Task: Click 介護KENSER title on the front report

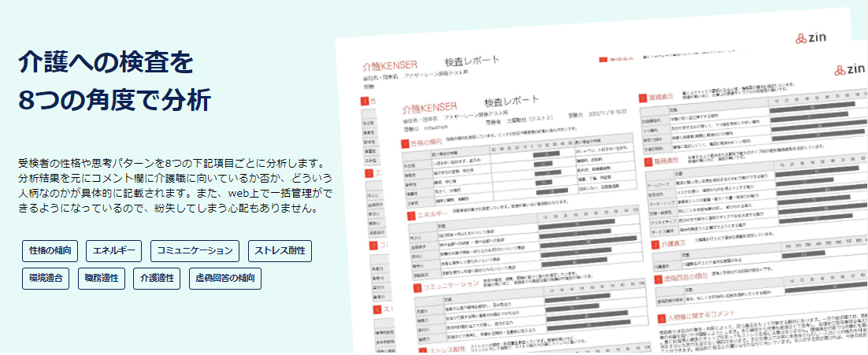Action: [x=429, y=107]
